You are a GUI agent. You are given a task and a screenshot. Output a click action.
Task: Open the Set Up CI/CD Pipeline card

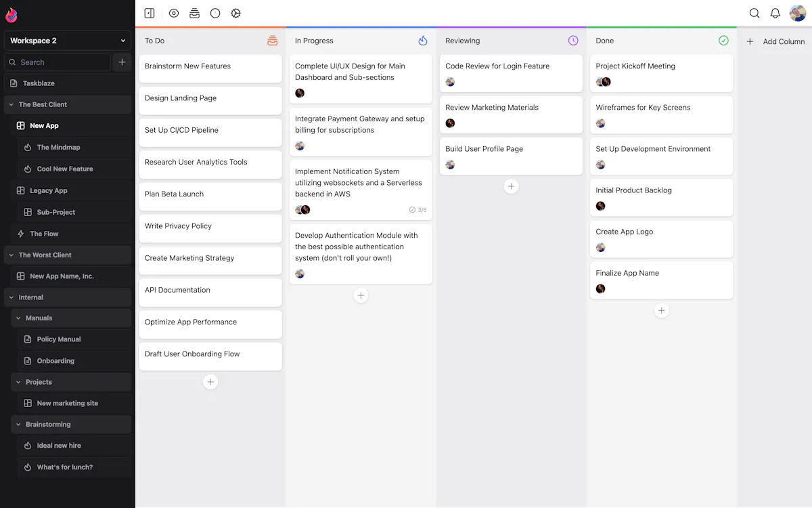(210, 132)
